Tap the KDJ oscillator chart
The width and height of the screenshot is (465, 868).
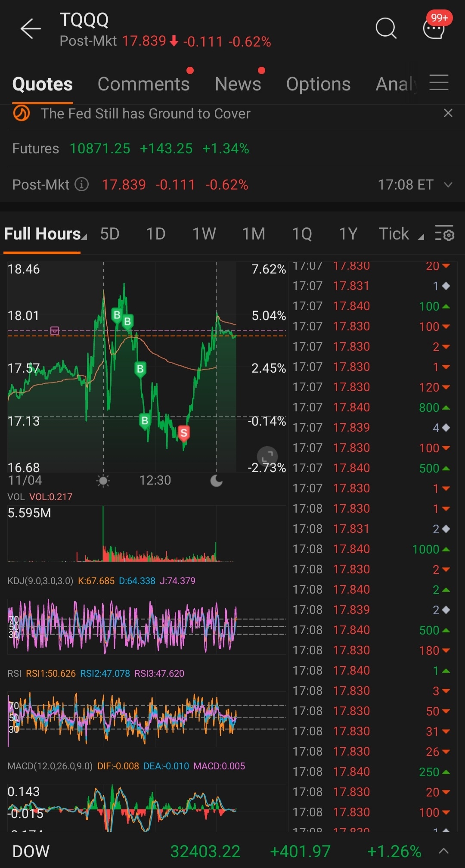(146, 626)
